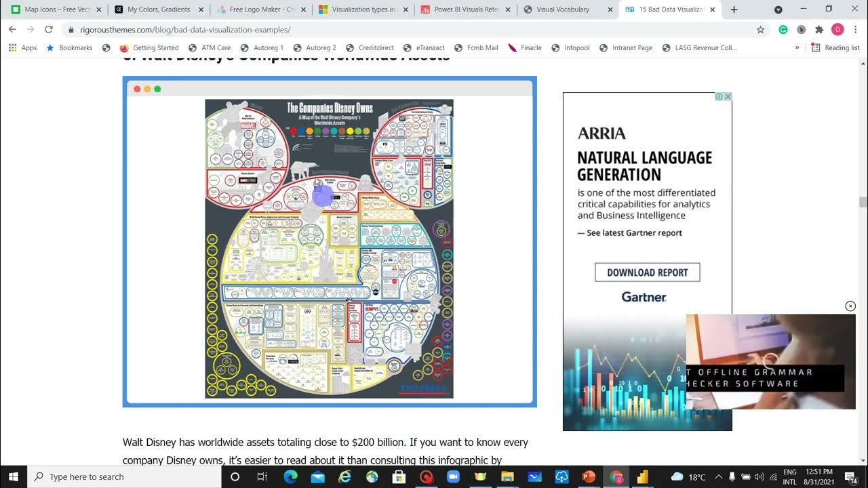Image resolution: width=868 pixels, height=488 pixels.
Task: Click the DOWNLOAD REPORT button
Action: pos(648,272)
